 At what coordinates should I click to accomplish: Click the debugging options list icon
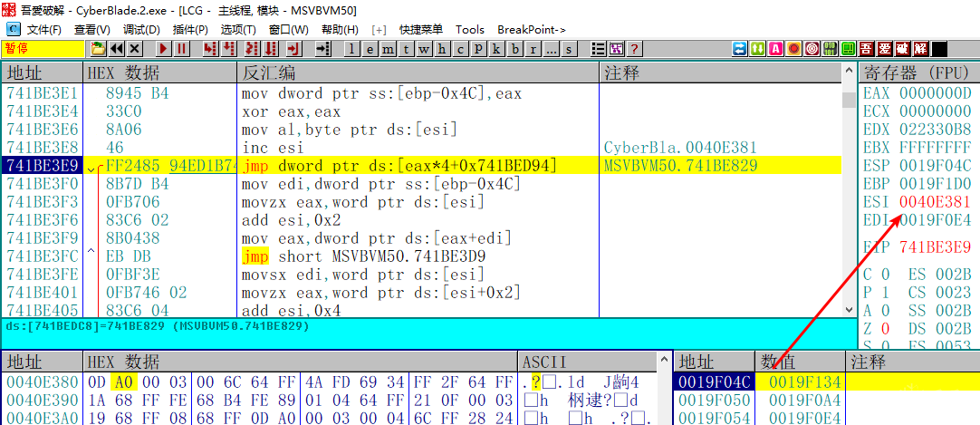coord(599,49)
